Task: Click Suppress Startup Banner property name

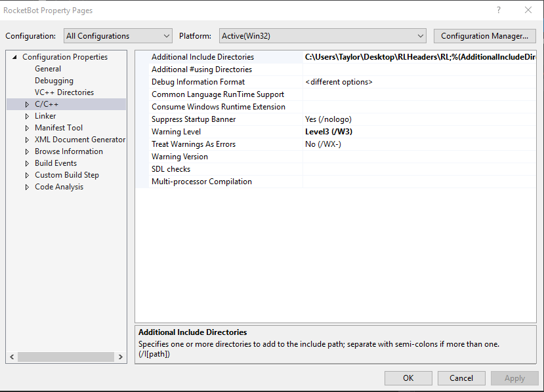Action: coord(194,119)
